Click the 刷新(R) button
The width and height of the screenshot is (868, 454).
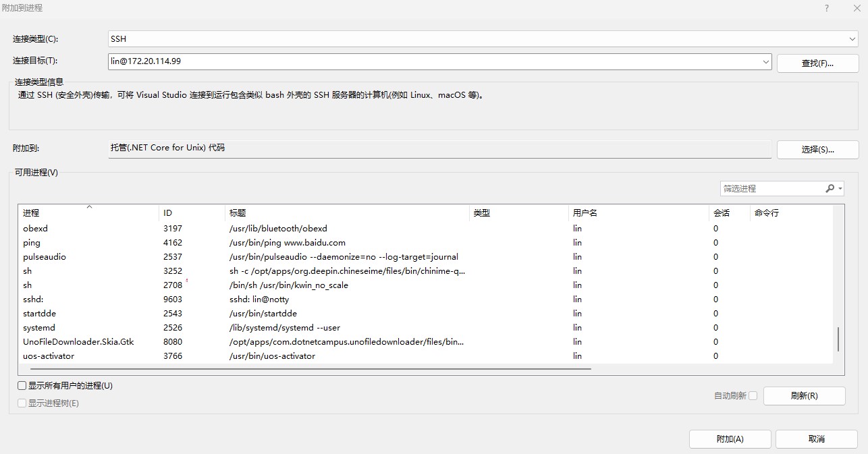804,396
